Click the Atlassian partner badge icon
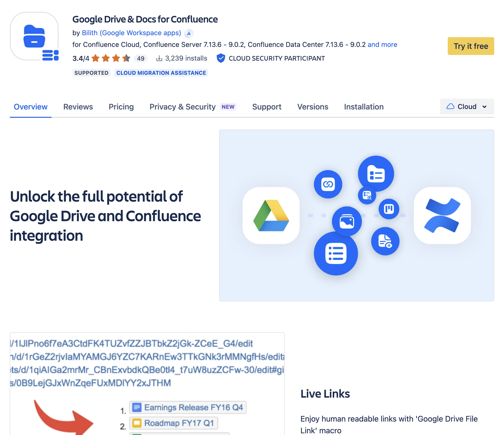This screenshot has height=435, width=504. [189, 33]
